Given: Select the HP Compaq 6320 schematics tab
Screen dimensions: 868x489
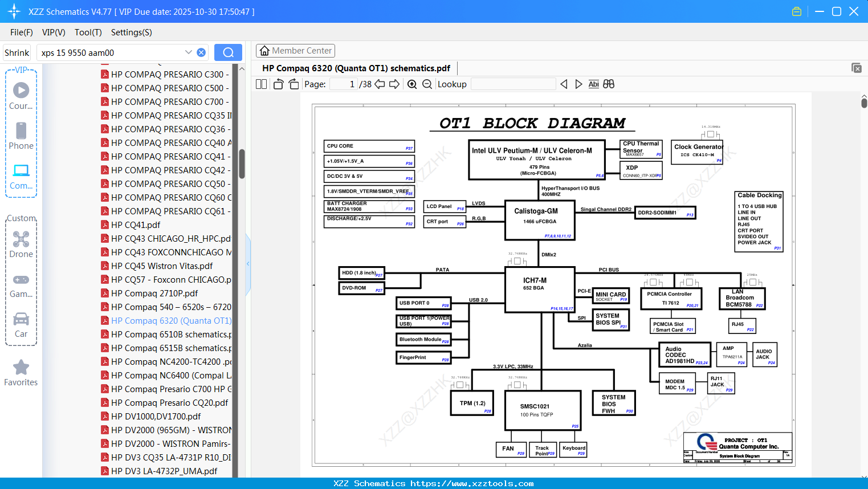Looking at the screenshot, I should 356,68.
